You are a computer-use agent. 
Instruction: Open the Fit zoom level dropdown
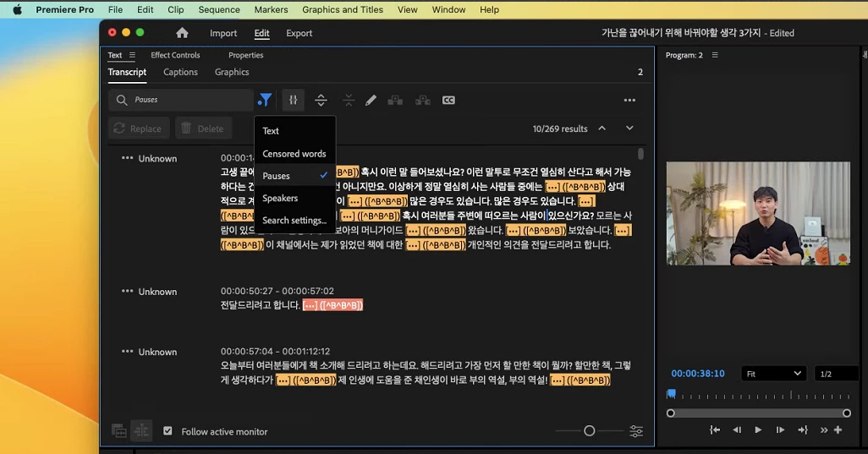(x=773, y=374)
